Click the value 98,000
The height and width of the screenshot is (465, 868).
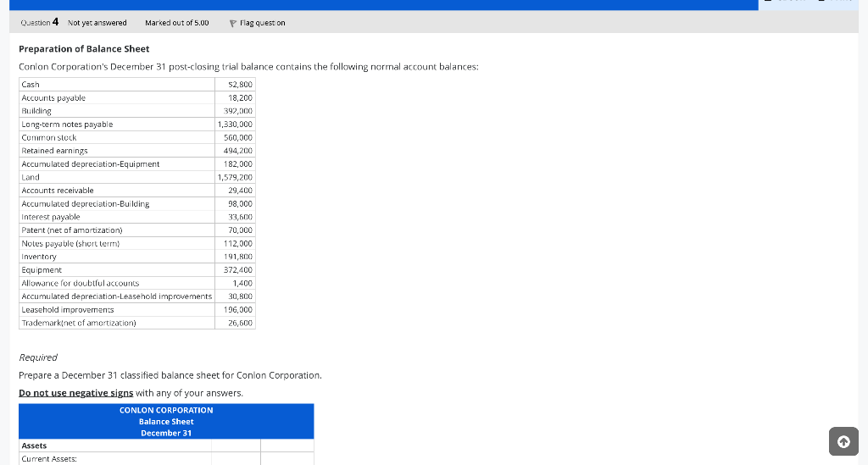(240, 204)
